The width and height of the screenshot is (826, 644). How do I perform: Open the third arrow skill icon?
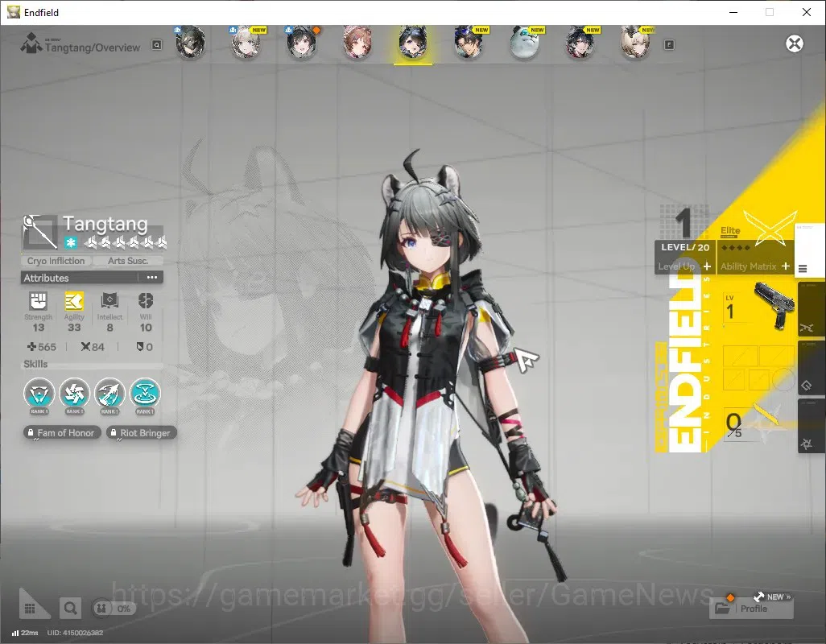click(x=109, y=394)
